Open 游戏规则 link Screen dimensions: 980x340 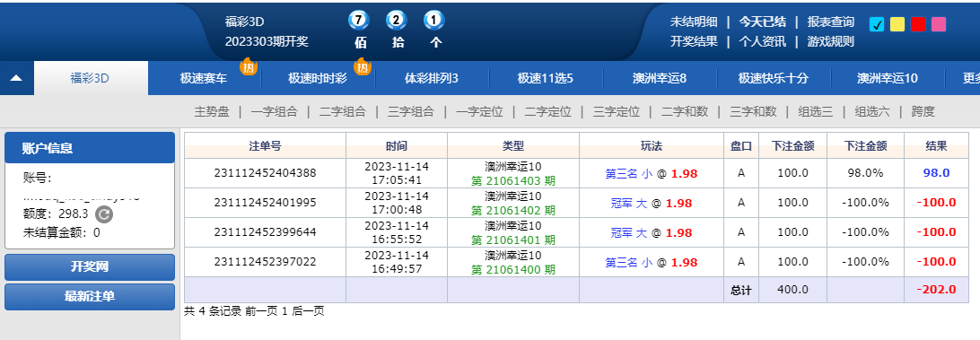(x=831, y=42)
